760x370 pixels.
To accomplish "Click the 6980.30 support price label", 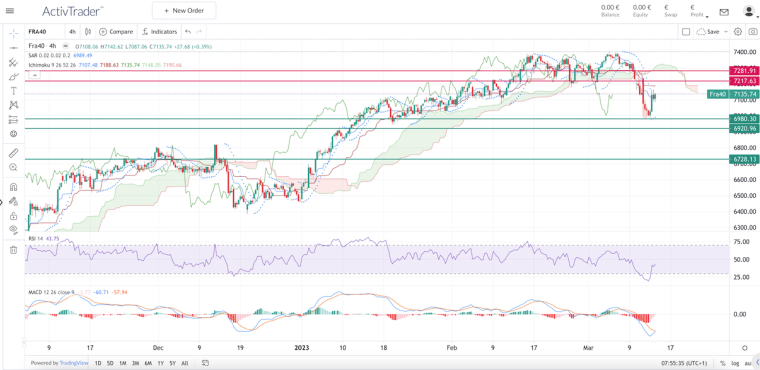I will (745, 119).
